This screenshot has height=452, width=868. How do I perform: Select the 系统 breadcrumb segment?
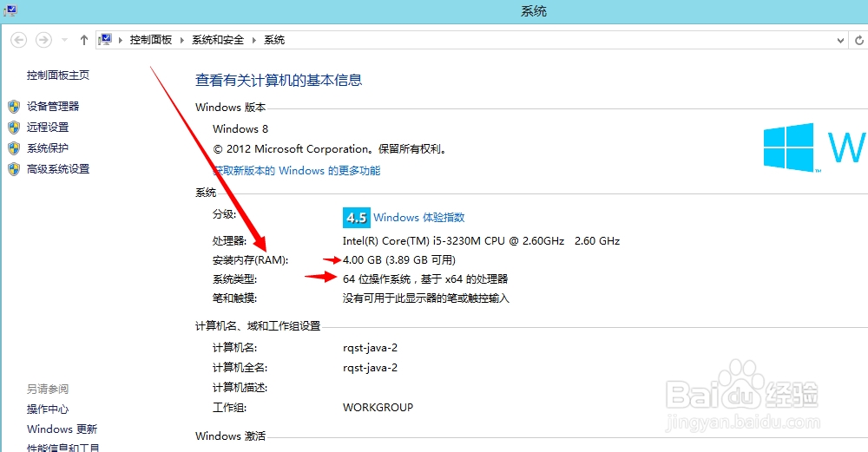pos(274,40)
